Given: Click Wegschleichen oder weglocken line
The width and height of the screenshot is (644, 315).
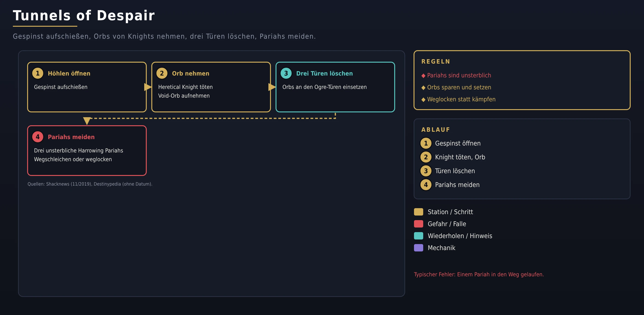Looking at the screenshot, I should coord(73,159).
